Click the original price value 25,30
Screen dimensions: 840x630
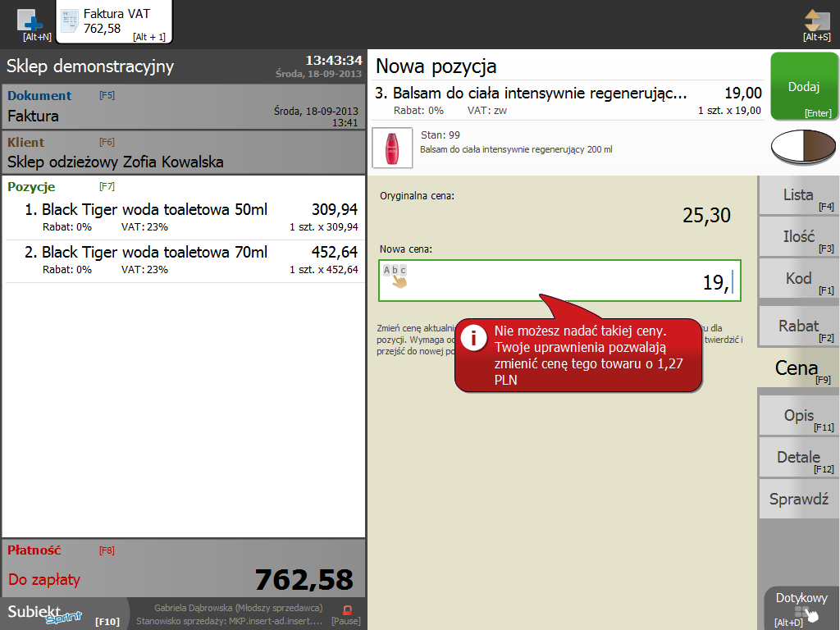(x=706, y=216)
